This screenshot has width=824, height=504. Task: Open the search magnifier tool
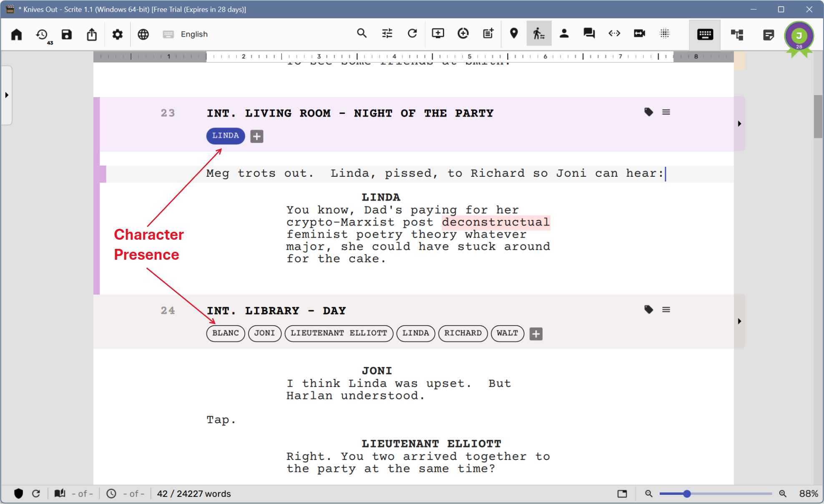tap(362, 33)
